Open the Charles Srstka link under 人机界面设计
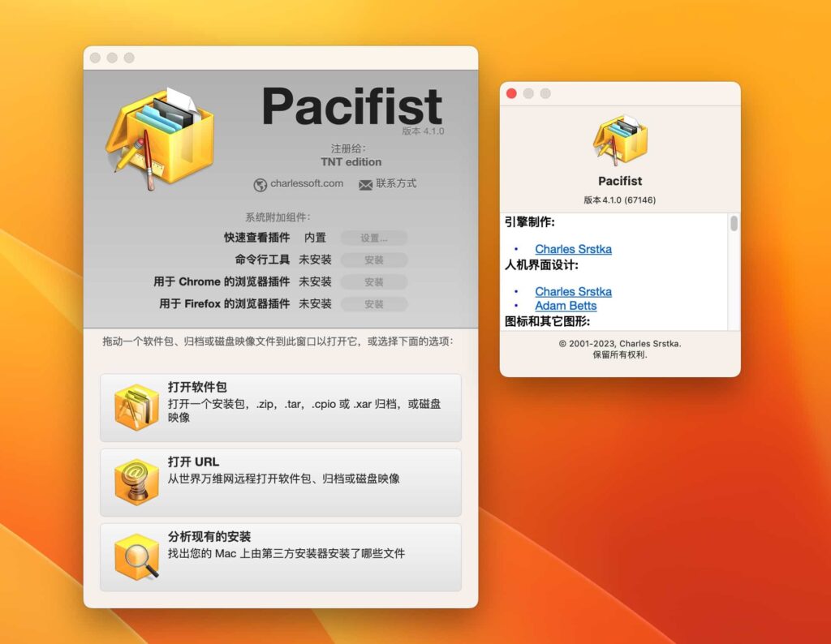831x644 pixels. [x=573, y=291]
